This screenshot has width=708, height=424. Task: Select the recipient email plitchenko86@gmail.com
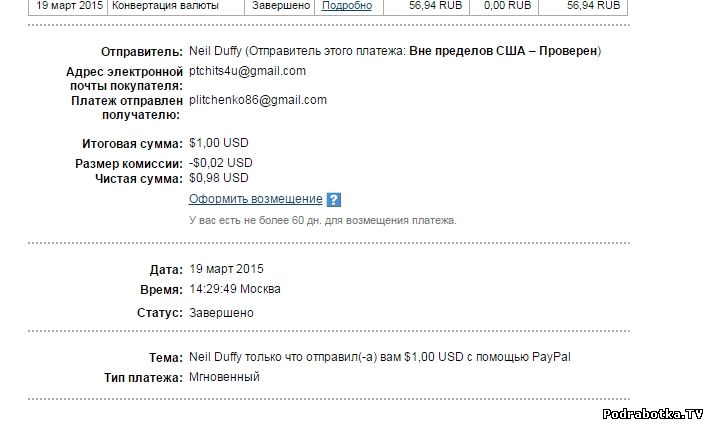258,100
